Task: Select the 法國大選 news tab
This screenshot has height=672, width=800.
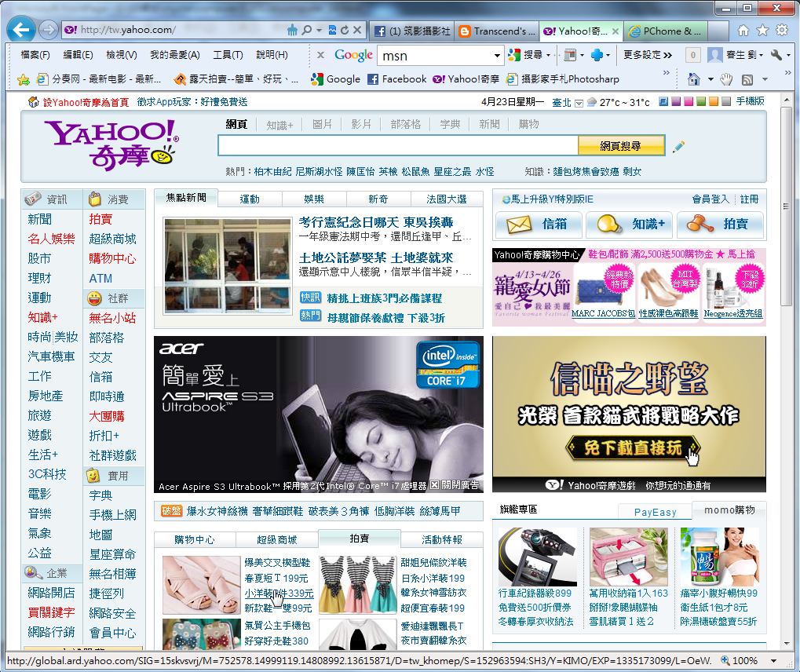Action: [x=447, y=199]
